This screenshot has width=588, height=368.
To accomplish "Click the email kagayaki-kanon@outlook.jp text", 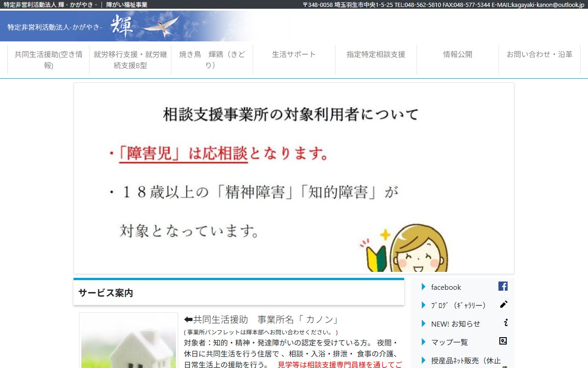I will point(548,5).
